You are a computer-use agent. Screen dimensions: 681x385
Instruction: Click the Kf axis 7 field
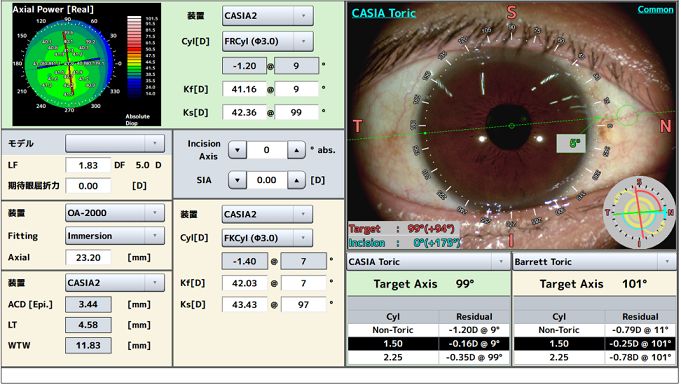(303, 283)
